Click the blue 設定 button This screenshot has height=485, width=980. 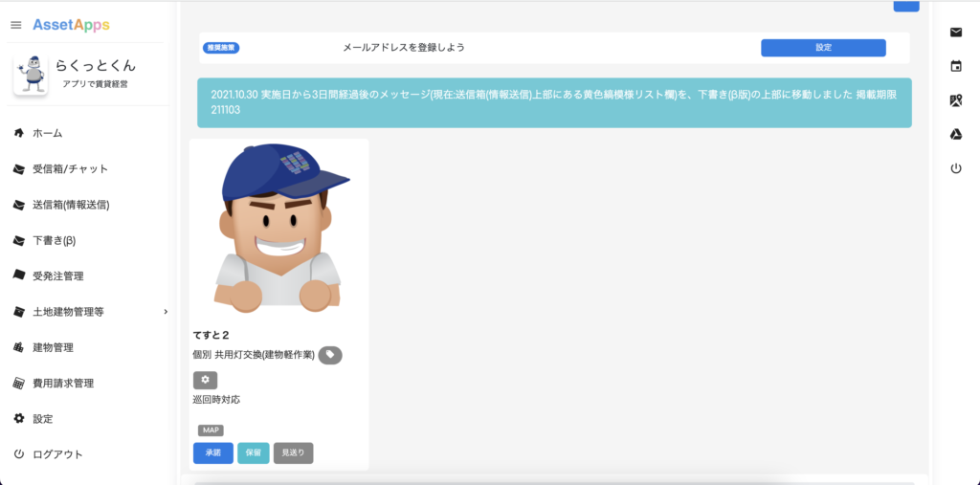coord(823,48)
